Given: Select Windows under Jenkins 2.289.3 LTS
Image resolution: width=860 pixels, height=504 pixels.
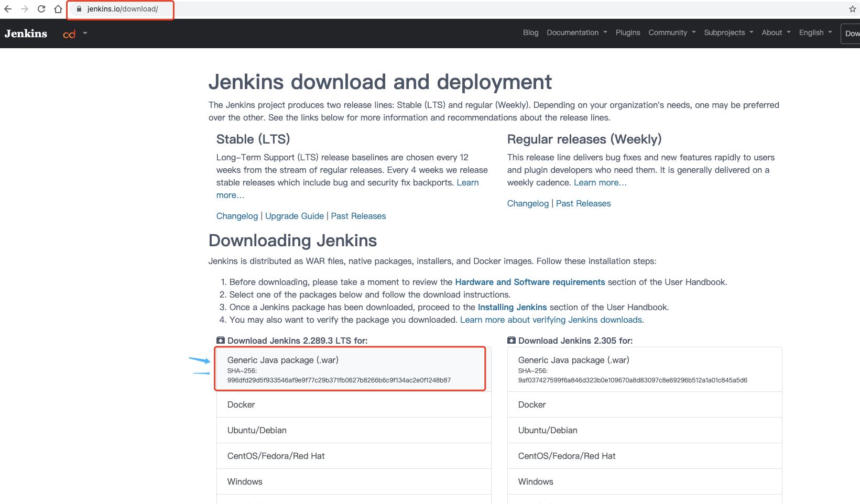Looking at the screenshot, I should click(x=354, y=481).
